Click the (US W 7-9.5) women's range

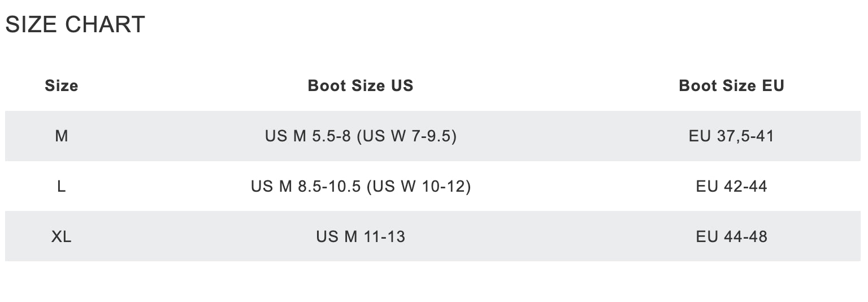407,136
